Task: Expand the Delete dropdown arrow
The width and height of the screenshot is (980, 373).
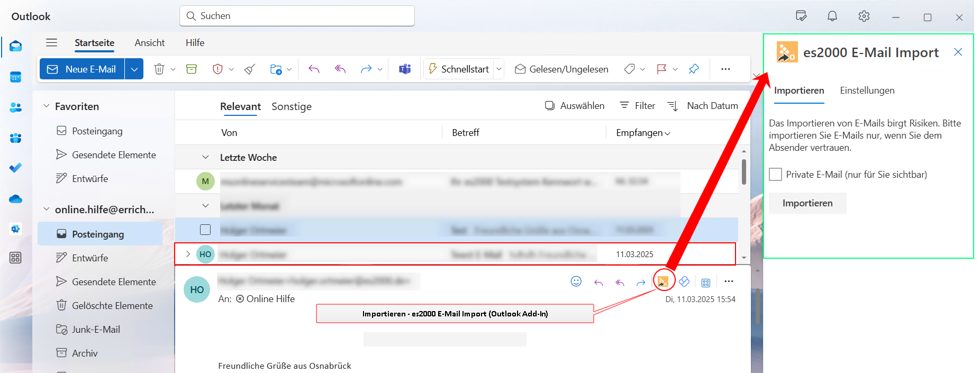Action: point(173,69)
